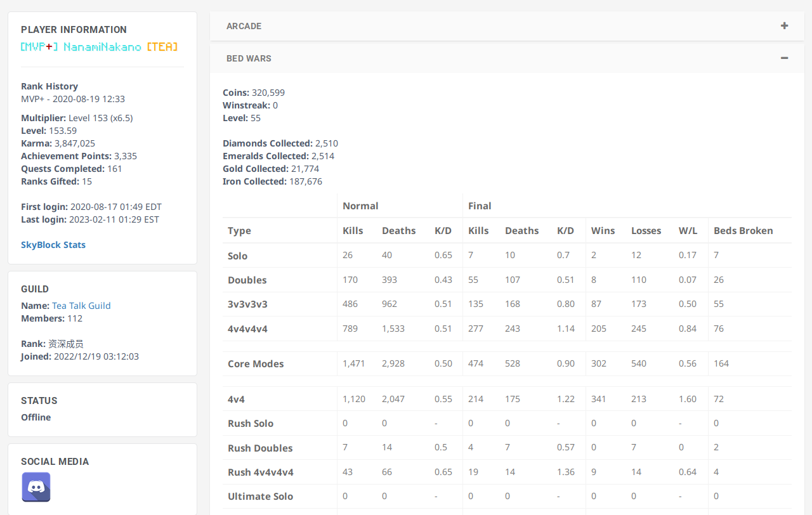Collapse Bed Wars section minus icon
Image resolution: width=812 pixels, height=515 pixels.
[784, 58]
